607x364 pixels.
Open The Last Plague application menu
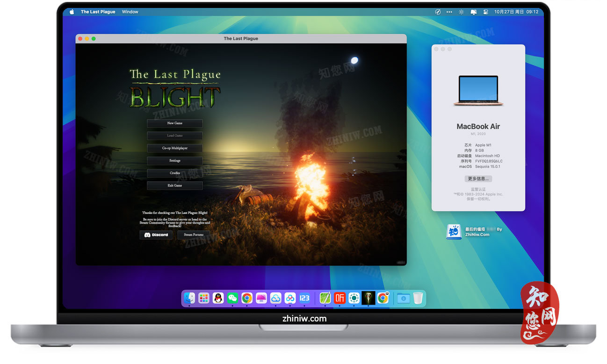point(98,12)
